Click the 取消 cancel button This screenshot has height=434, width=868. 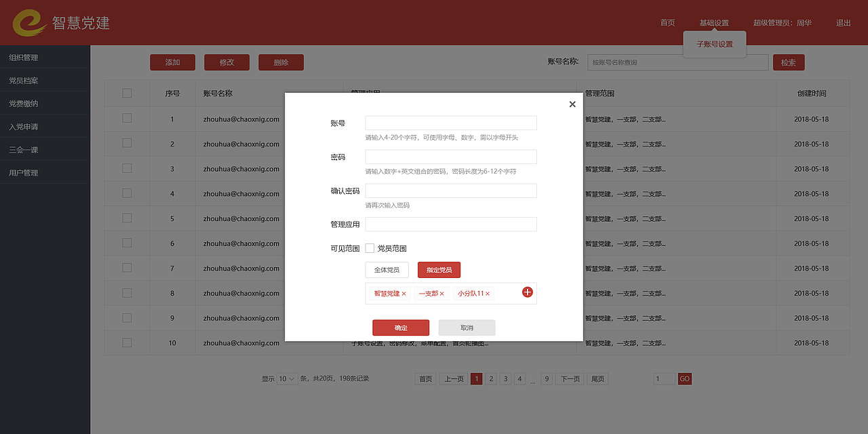pyautogui.click(x=467, y=327)
